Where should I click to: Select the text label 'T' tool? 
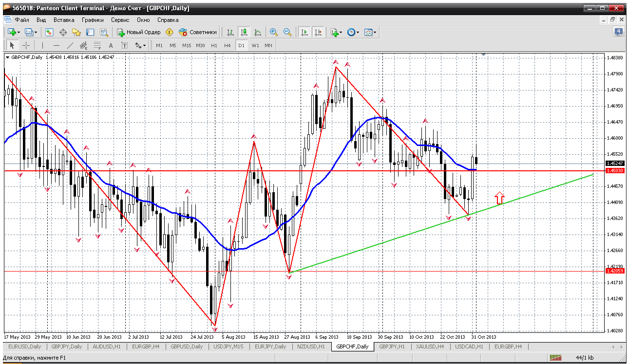pos(124,45)
